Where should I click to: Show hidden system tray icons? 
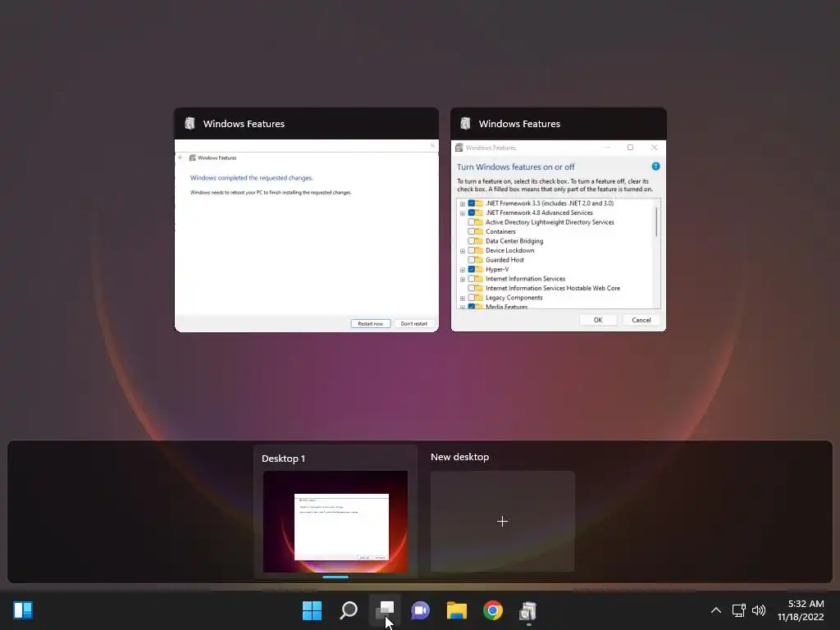click(715, 610)
